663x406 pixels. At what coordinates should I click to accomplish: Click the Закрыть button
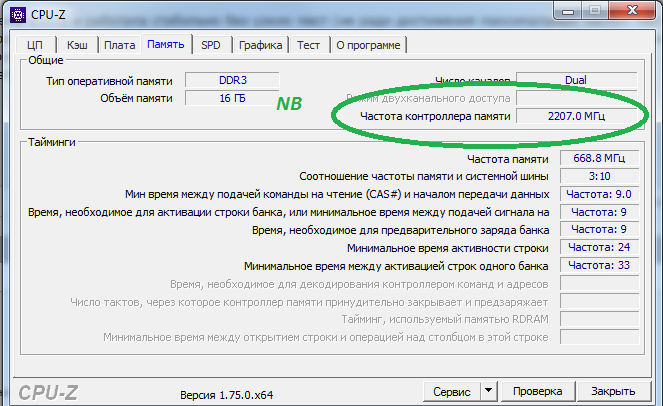[x=613, y=391]
